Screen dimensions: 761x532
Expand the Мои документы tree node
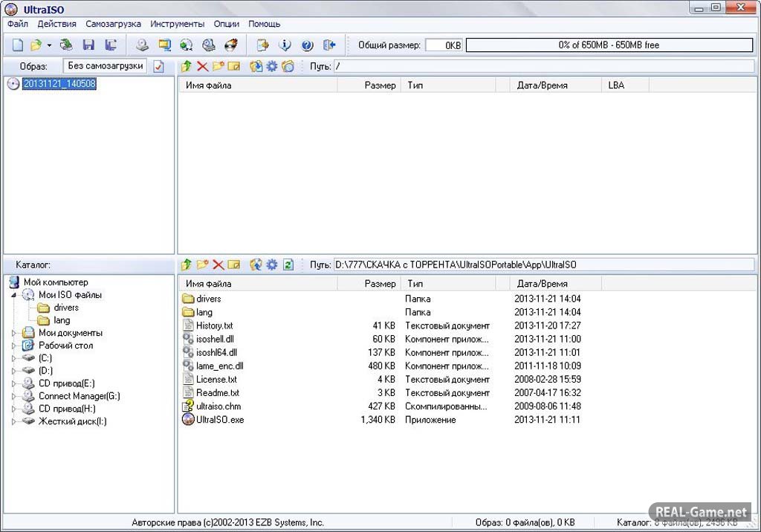coord(14,333)
